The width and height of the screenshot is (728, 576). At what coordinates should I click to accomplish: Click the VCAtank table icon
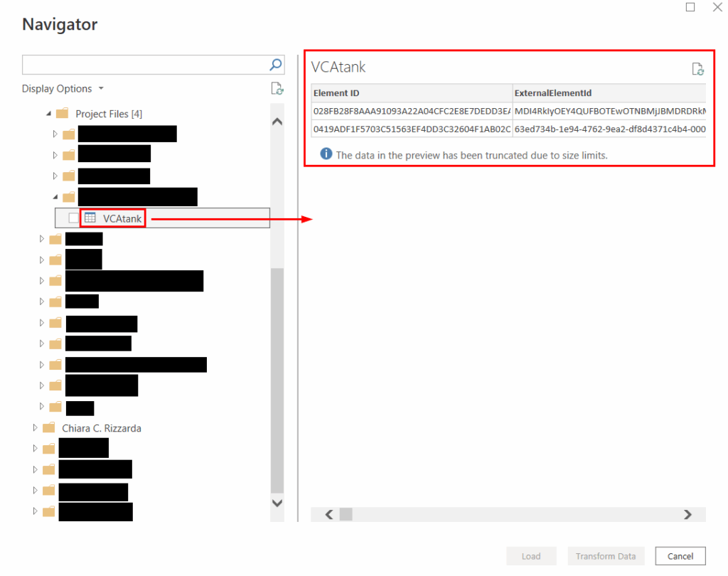pyautogui.click(x=90, y=218)
